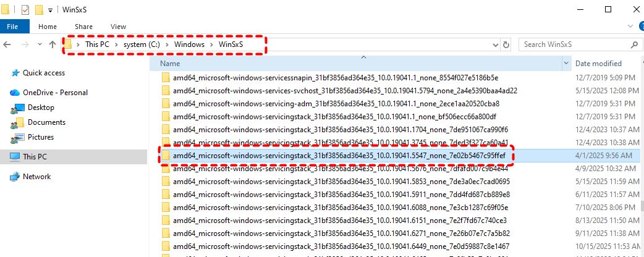The height and width of the screenshot is (257, 644).
Task: Open Documents in the navigation pane
Action: tap(46, 122)
